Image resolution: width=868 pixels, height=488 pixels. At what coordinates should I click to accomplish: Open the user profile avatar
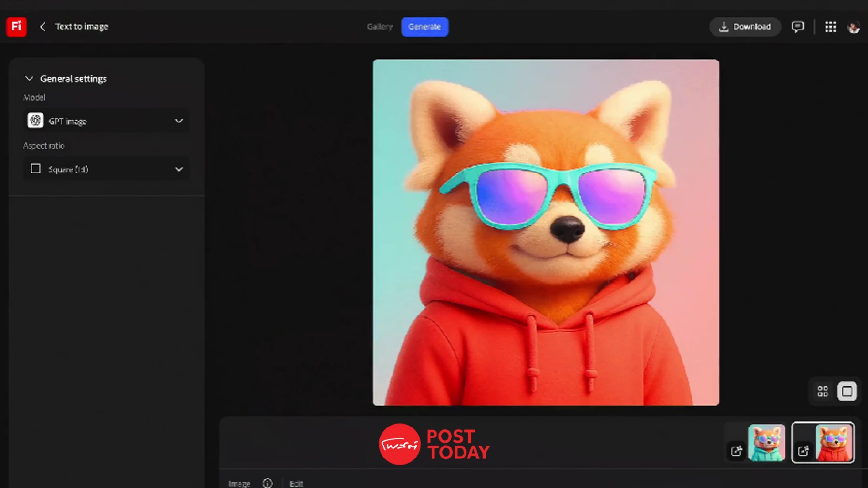click(853, 27)
